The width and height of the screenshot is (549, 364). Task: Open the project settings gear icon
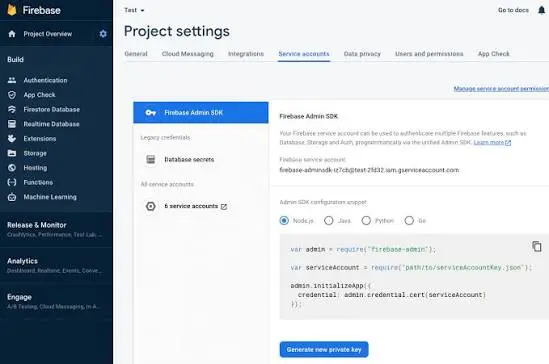point(103,34)
